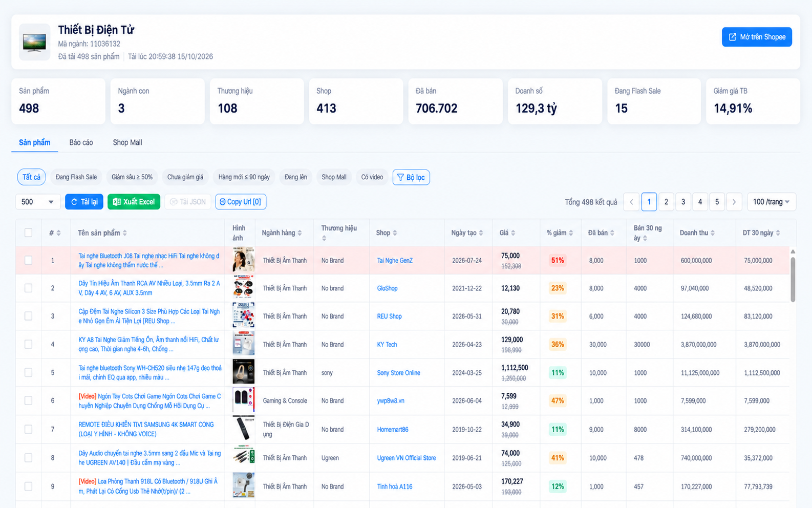Click Mở trên Shopee button

point(757,37)
